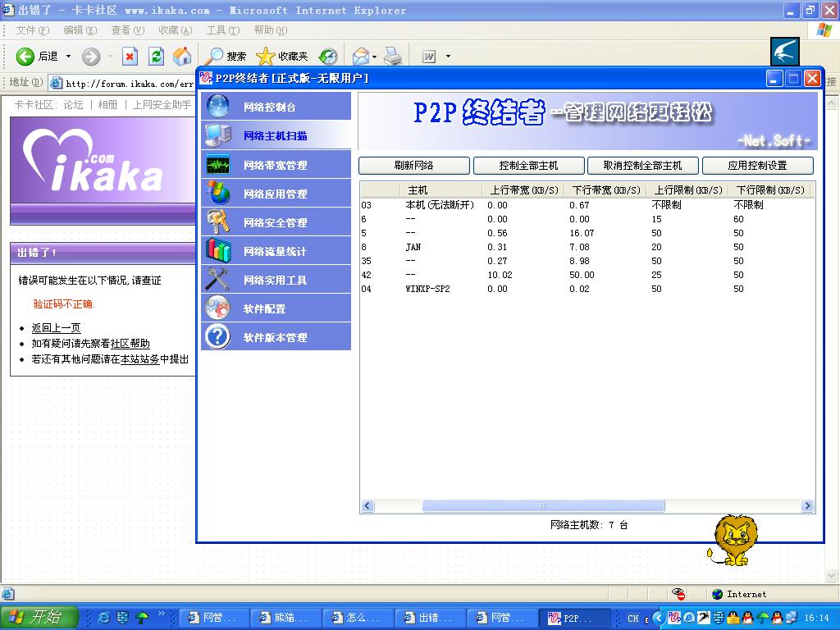
Task: Select the row with 10.02 upstream bandwidth
Action: (587, 275)
